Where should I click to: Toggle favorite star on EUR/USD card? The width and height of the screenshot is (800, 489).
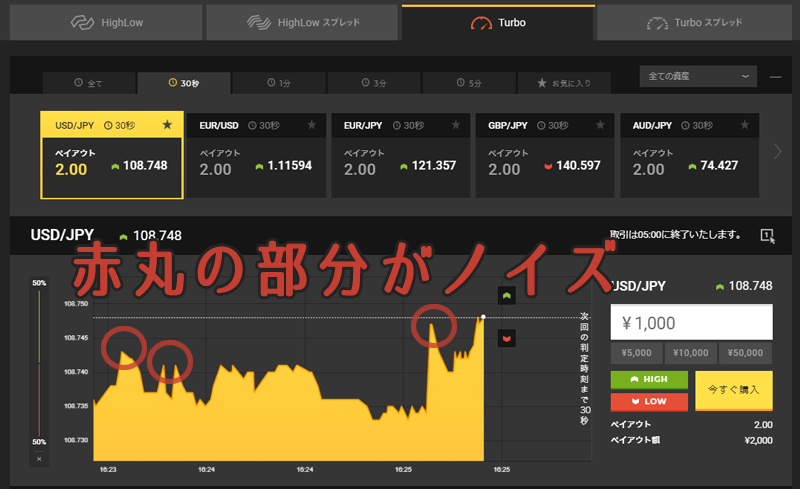click(311, 125)
